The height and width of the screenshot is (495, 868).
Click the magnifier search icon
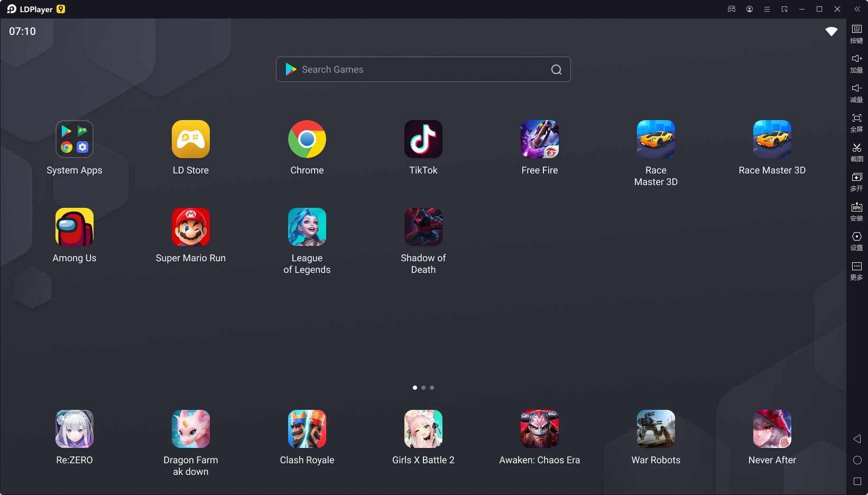click(x=556, y=69)
